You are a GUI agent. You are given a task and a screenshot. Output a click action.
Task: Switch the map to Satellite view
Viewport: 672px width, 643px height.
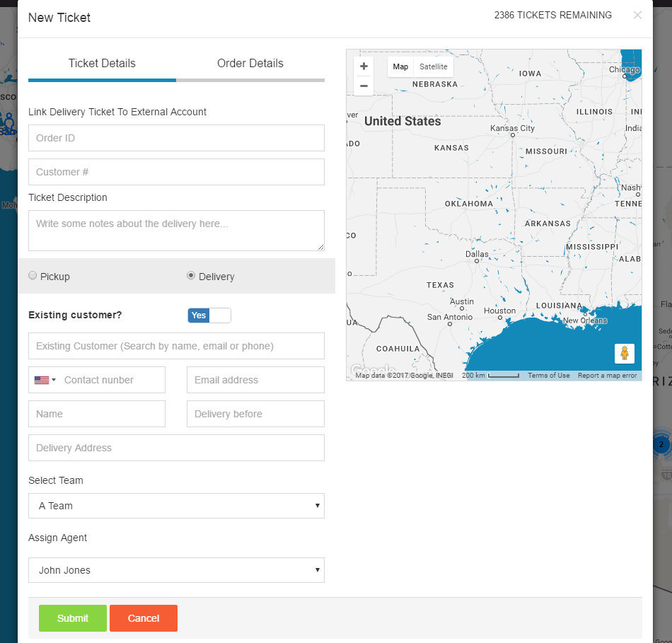click(433, 66)
